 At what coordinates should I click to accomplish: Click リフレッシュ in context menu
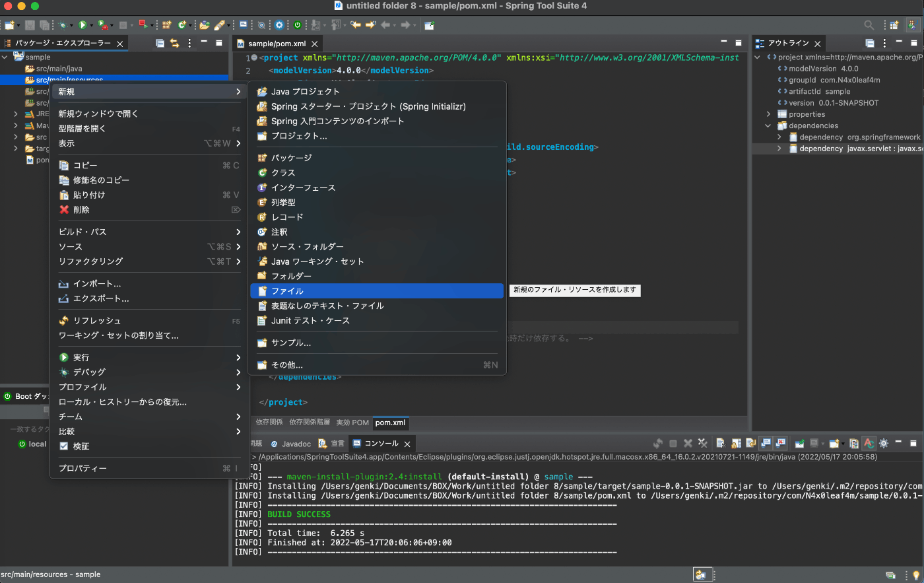(150, 321)
